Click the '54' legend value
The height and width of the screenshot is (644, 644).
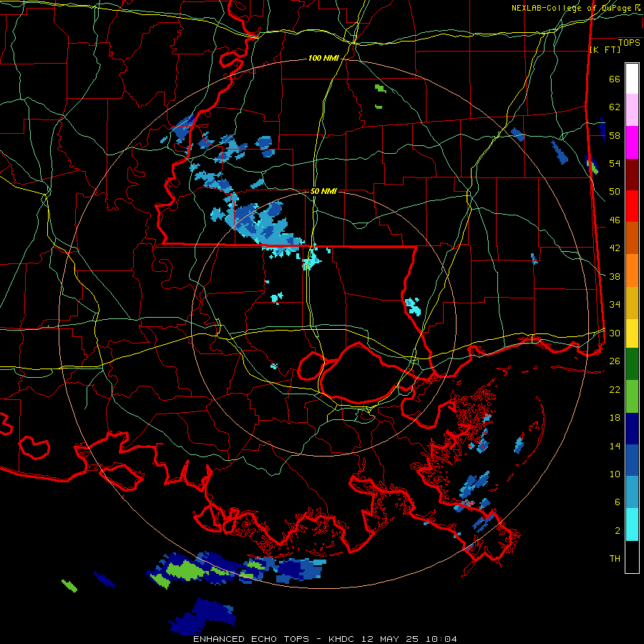tap(615, 163)
